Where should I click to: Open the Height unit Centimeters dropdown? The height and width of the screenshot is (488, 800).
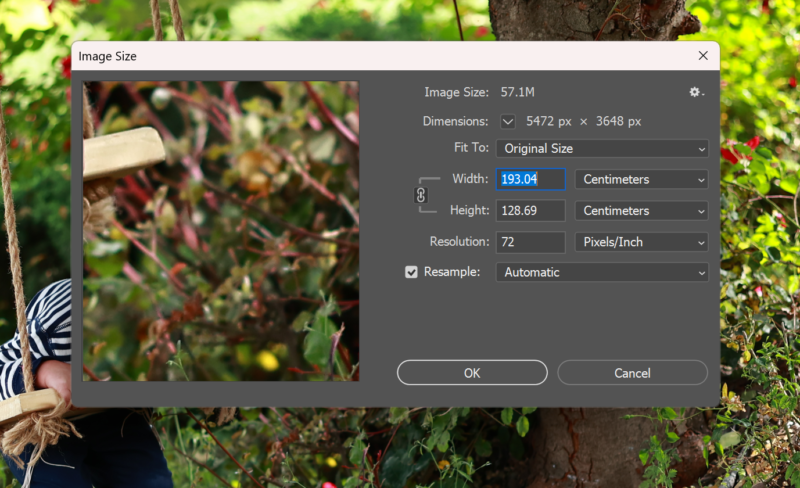[641, 210]
